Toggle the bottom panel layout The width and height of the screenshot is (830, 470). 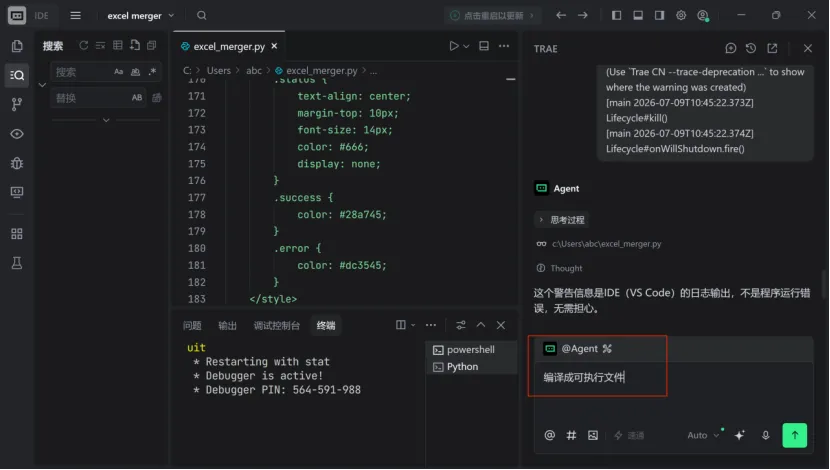click(638, 15)
